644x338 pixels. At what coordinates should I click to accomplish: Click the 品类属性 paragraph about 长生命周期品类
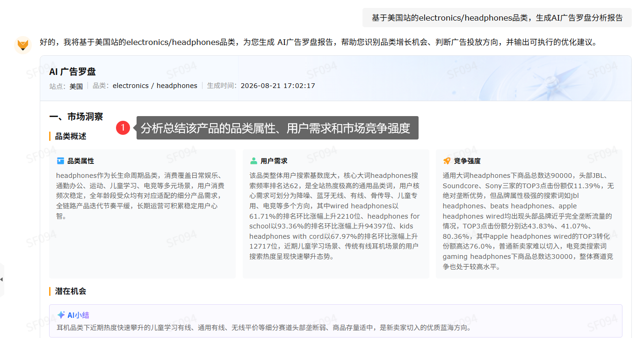[x=140, y=196]
